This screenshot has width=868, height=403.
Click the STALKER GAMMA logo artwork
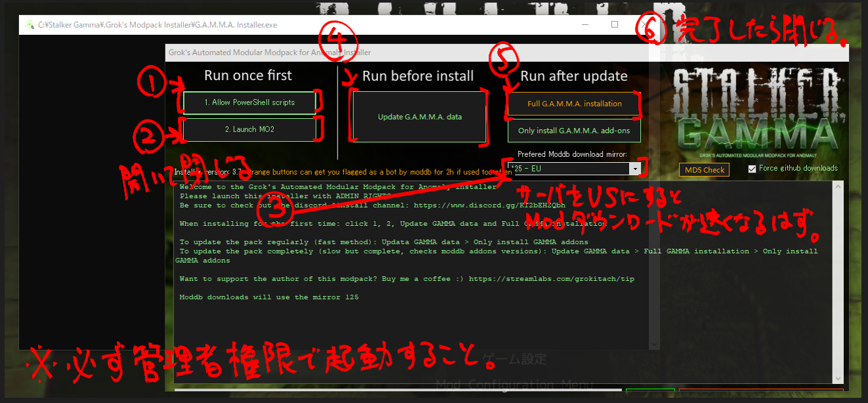coord(755,108)
